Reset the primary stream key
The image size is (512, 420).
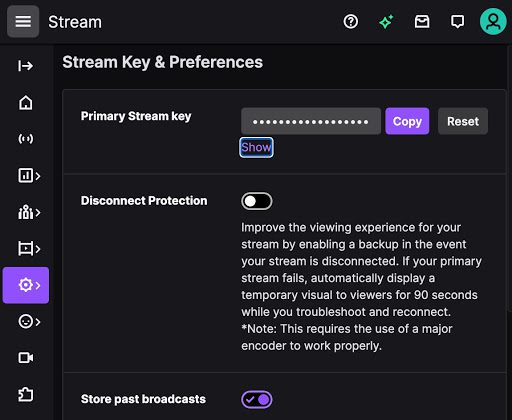click(x=463, y=121)
